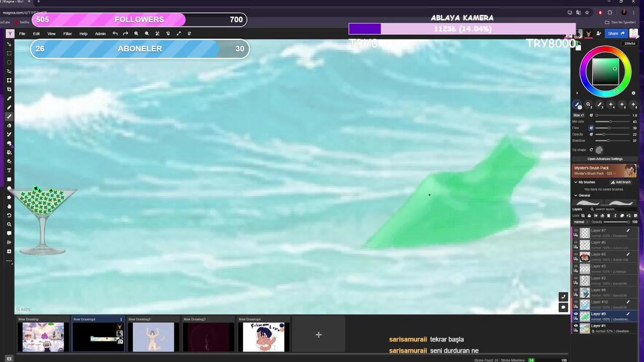The width and height of the screenshot is (644, 362).
Task: Click the lock layer icon
Action: coord(589,215)
